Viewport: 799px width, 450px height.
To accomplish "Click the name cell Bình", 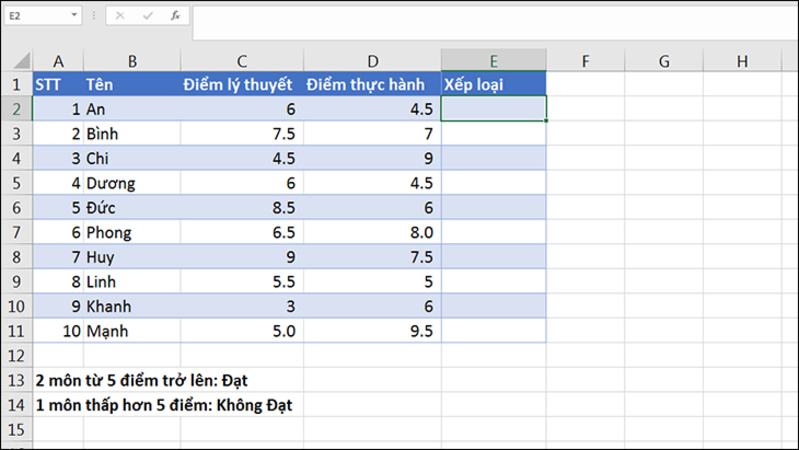I will point(132,134).
